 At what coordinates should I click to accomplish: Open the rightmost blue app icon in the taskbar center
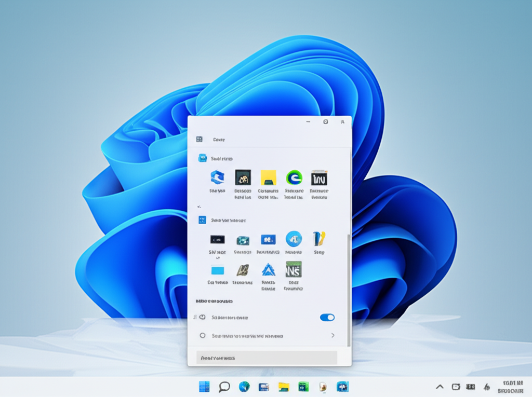tap(342, 387)
